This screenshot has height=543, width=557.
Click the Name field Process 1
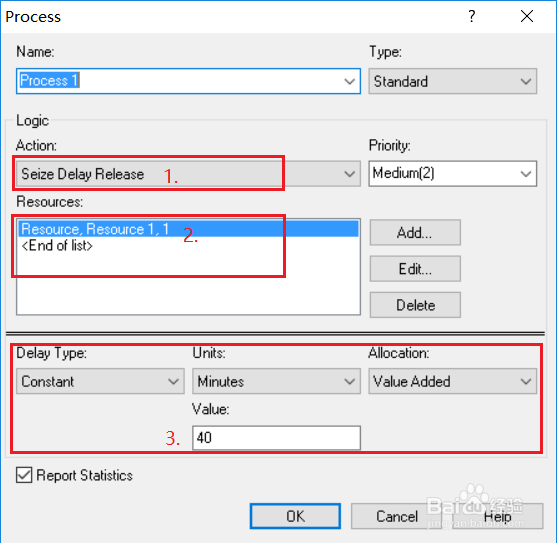click(179, 81)
